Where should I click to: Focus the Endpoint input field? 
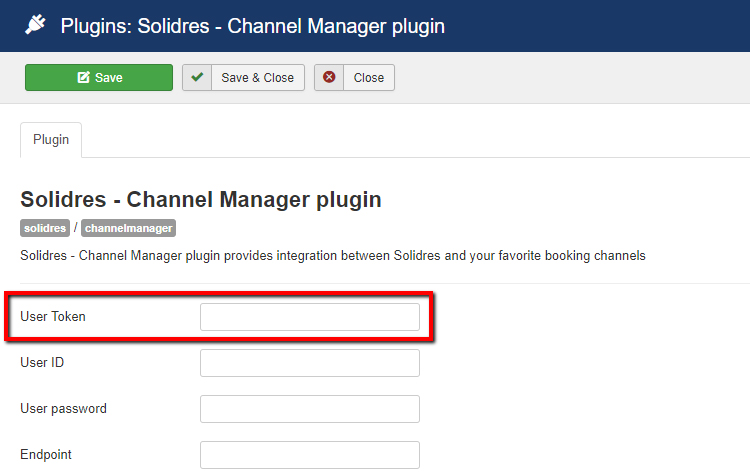310,454
